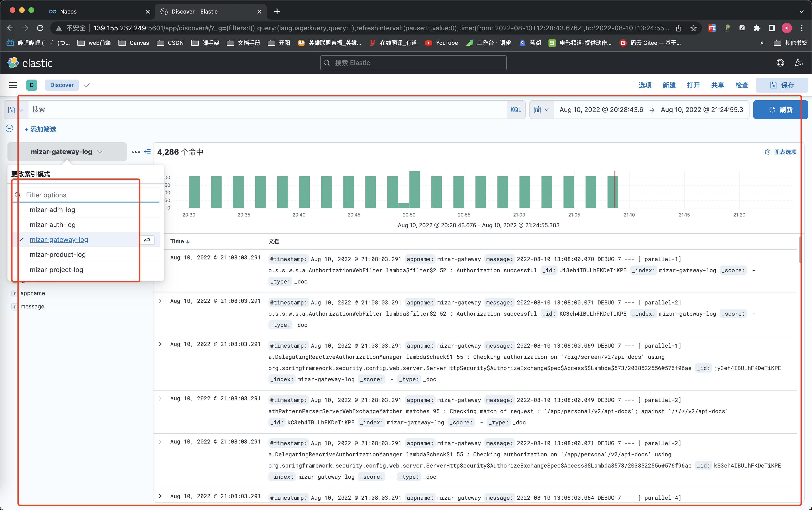This screenshot has width=812, height=510.
Task: Open a new browser tab
Action: click(x=277, y=11)
